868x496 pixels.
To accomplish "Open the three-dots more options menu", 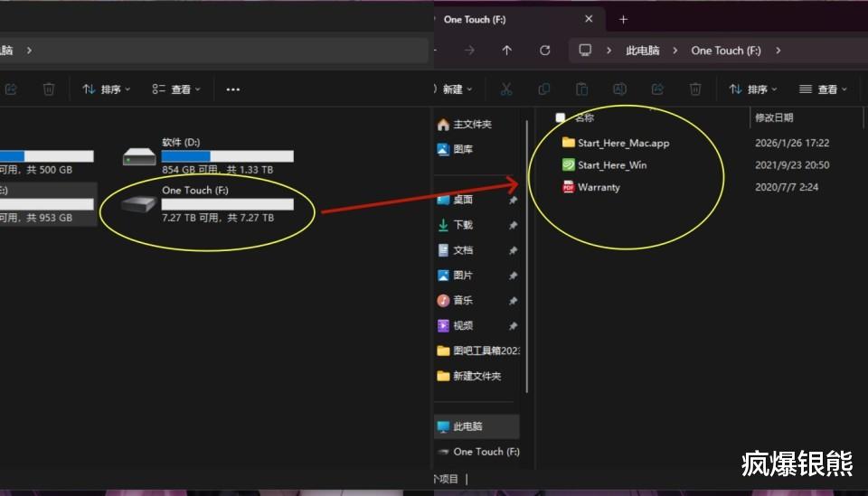I will click(233, 89).
